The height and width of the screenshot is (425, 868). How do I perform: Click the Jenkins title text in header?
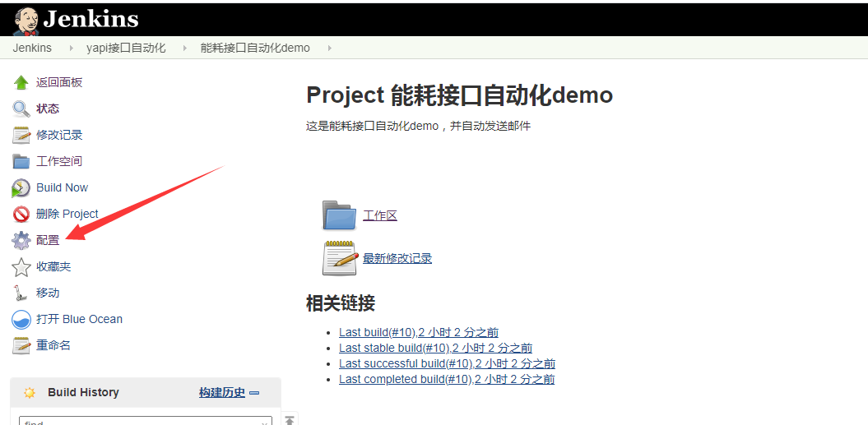coord(91,20)
